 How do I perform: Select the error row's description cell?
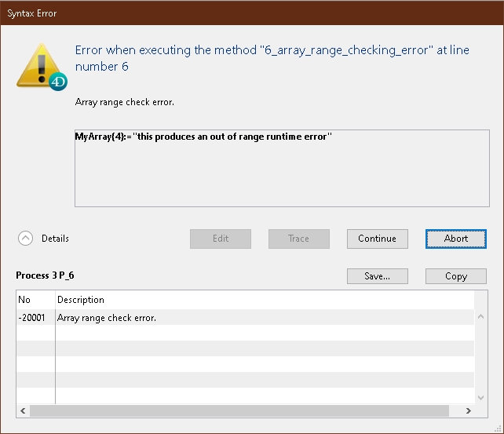[x=236, y=318]
